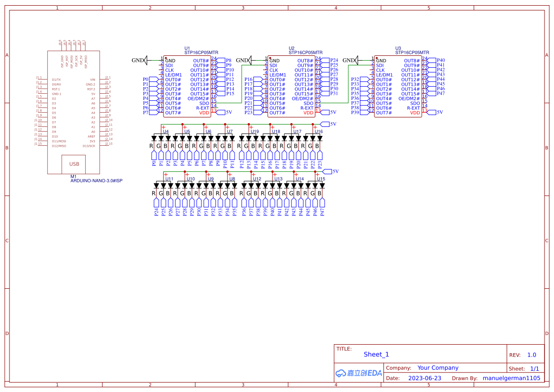The image size is (554, 392).
Task: Click the U1 STP16CP05MTR chip label
Action: coord(201,53)
